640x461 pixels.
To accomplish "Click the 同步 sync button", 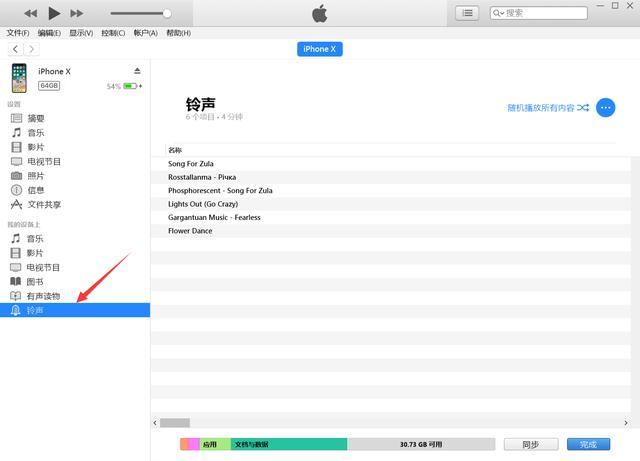I will point(531,444).
